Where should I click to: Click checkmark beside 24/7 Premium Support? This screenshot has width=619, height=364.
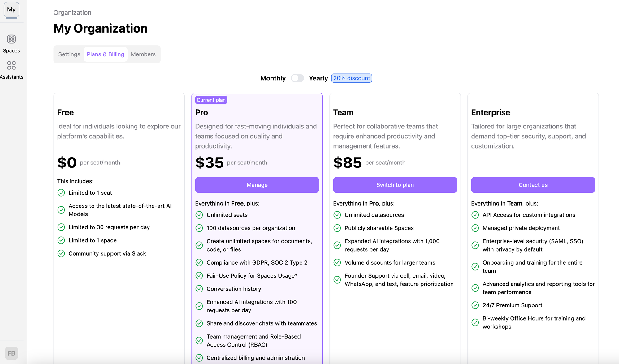tap(475, 305)
